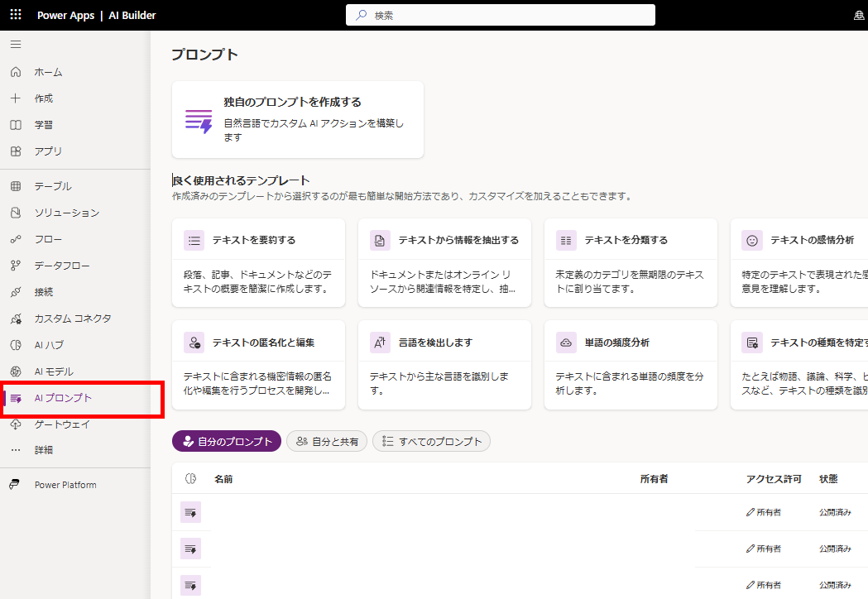
Task: Open the app launcher waffle icon
Action: [x=15, y=14]
